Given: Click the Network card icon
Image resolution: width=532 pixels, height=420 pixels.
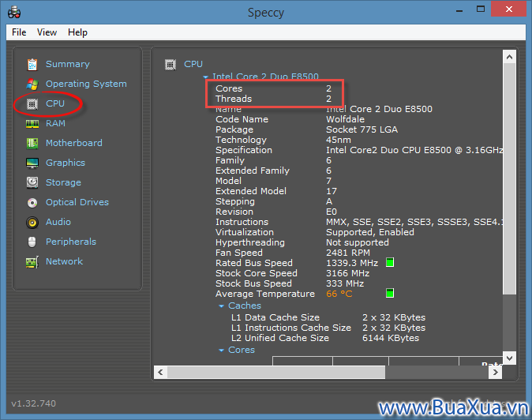Looking at the screenshot, I should click(32, 262).
